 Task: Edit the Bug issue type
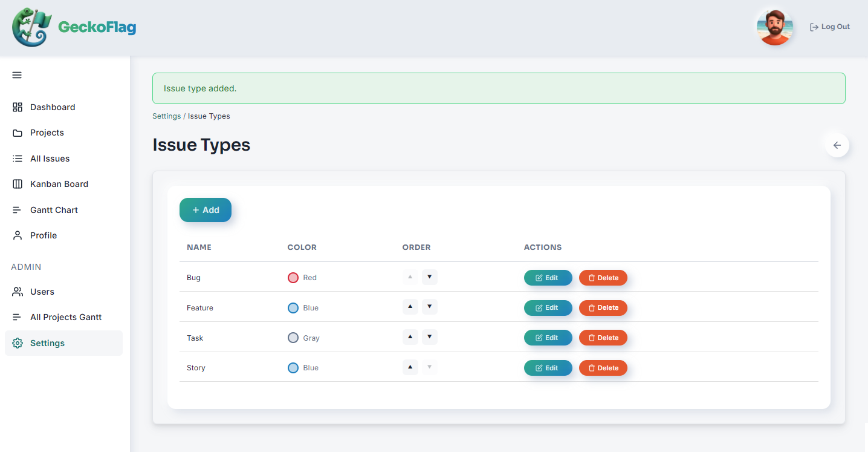[548, 278]
